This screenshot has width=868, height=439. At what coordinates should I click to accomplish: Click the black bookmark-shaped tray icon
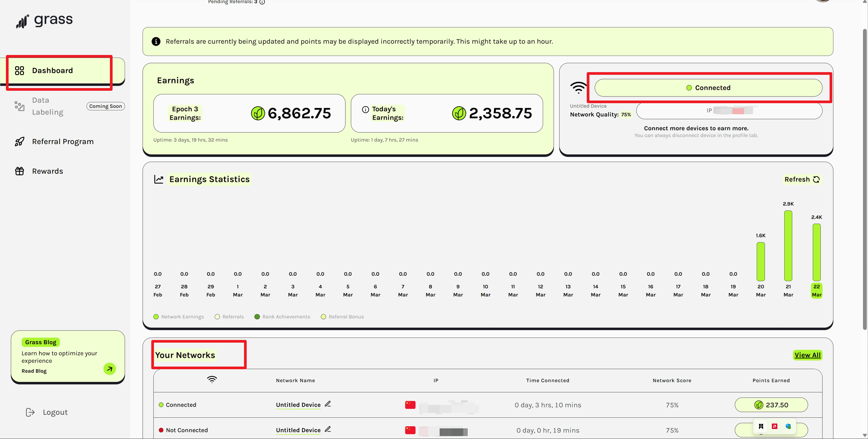coord(761,426)
